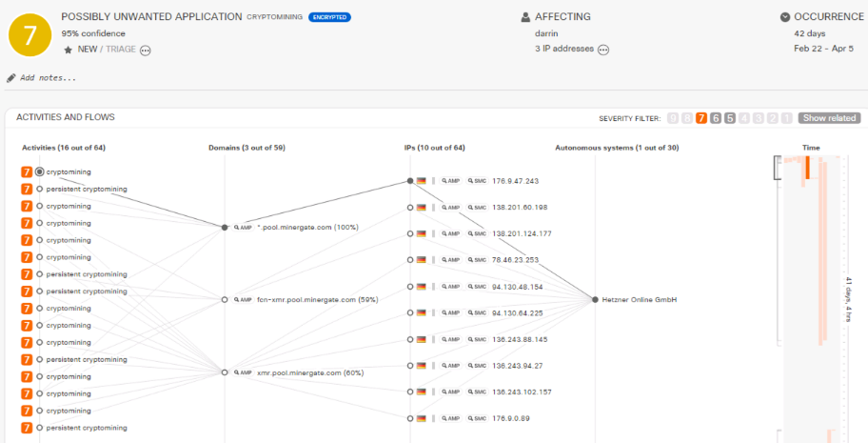Select the *.pool.minergate.com domain node
The image size is (868, 443).
coord(225,228)
